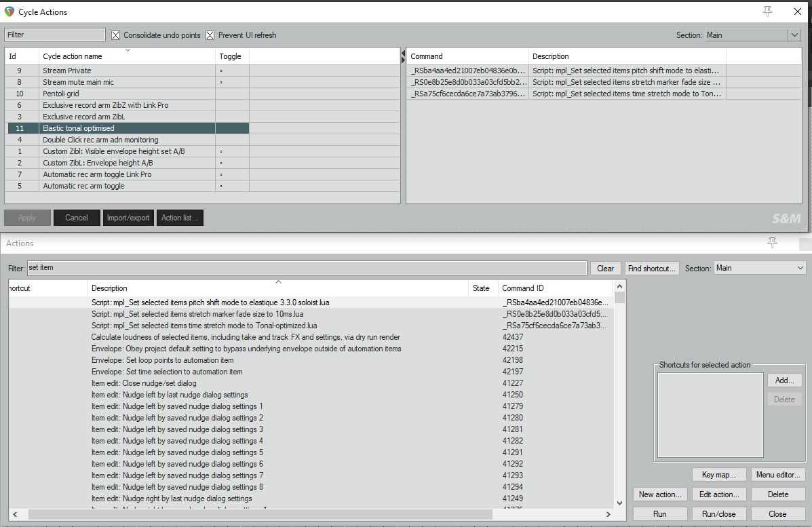812x527 pixels.
Task: Pin the Cycle Actions window
Action: tap(767, 12)
